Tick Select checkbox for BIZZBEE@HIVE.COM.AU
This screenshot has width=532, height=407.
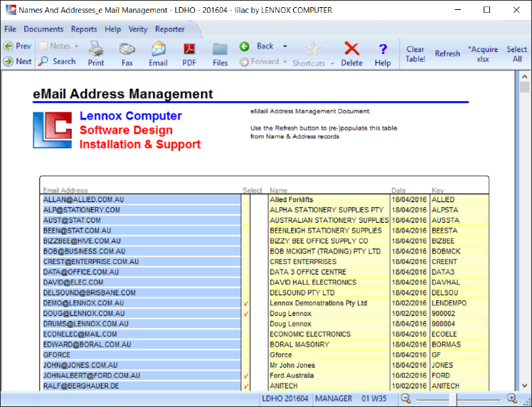246,241
